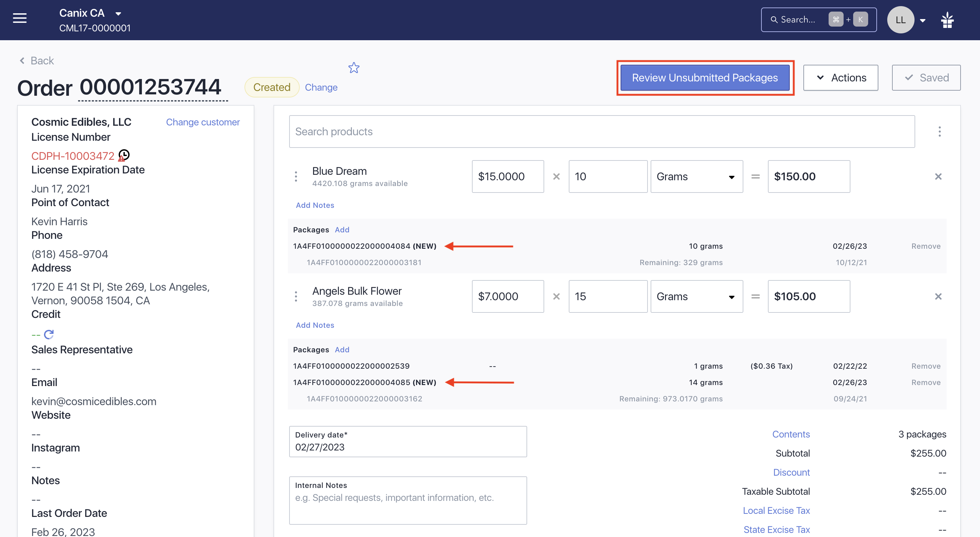Click Angels Bulk Flower total field $105.00
980x537 pixels.
tap(809, 296)
